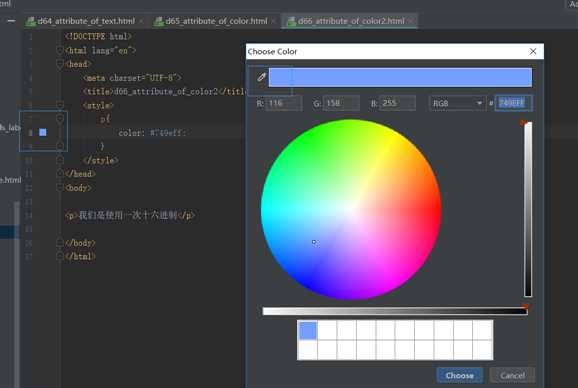Pick a color from the color wheel

point(351,209)
